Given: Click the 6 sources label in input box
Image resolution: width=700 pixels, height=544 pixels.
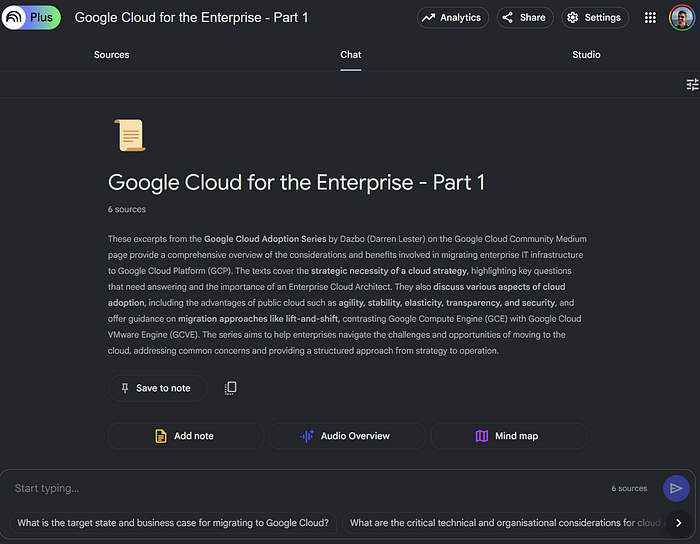Looking at the screenshot, I should coord(629,488).
